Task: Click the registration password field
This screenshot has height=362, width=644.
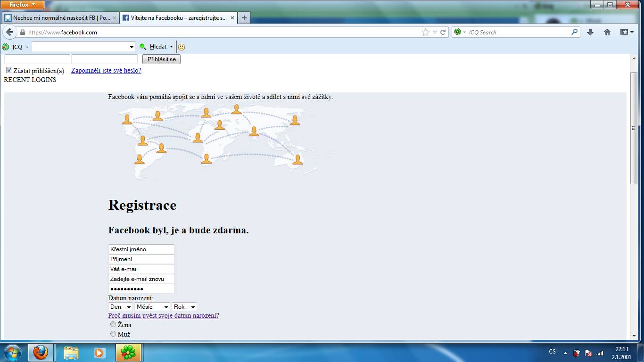Action: pyautogui.click(x=141, y=289)
